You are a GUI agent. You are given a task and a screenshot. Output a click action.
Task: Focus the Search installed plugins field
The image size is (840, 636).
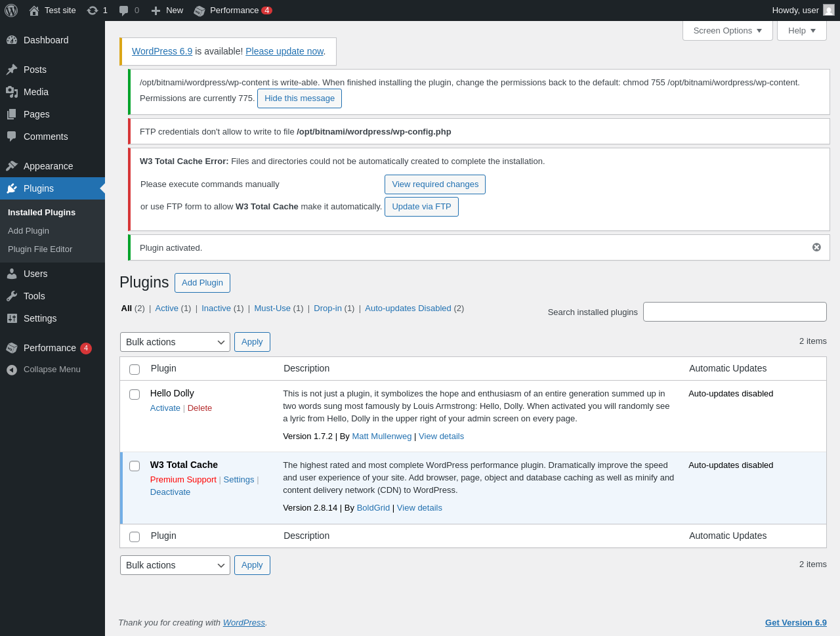point(735,312)
